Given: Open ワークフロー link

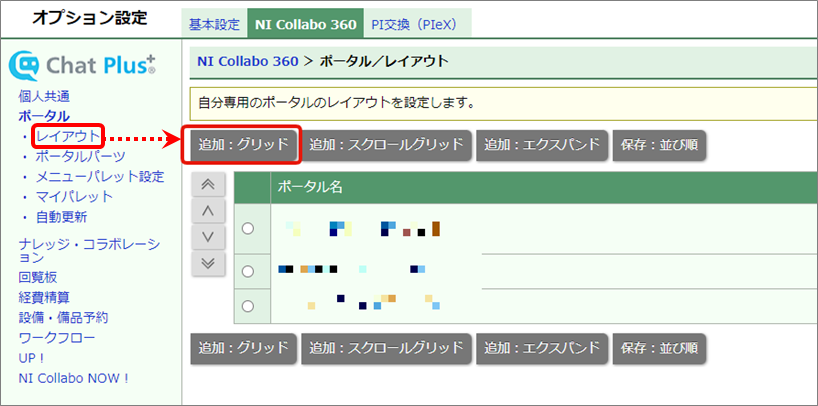Looking at the screenshot, I should [57, 338].
